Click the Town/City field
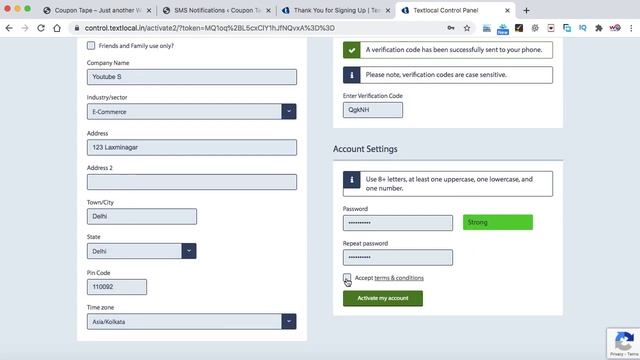Screen dimensions: 640x360 pyautogui.click(x=142, y=216)
